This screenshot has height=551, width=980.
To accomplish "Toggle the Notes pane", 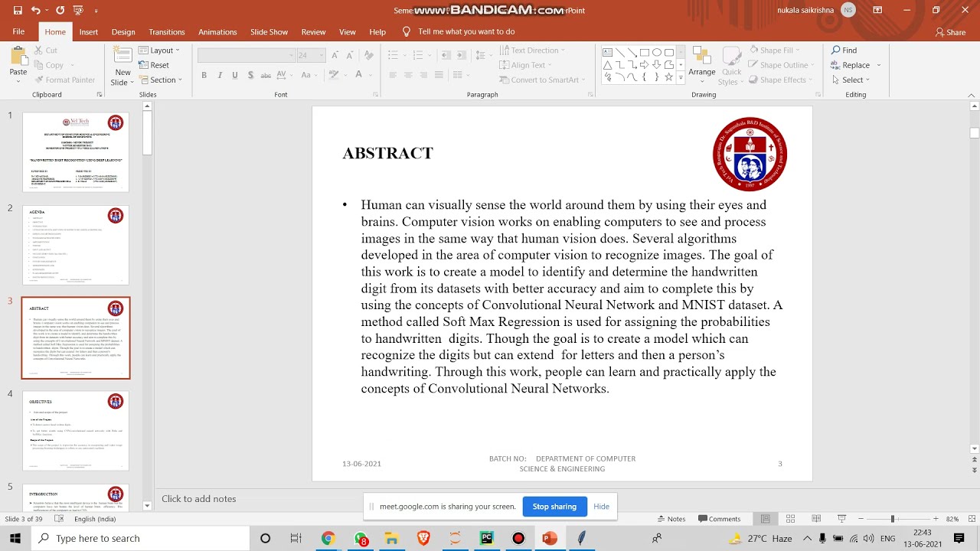I will [x=671, y=519].
